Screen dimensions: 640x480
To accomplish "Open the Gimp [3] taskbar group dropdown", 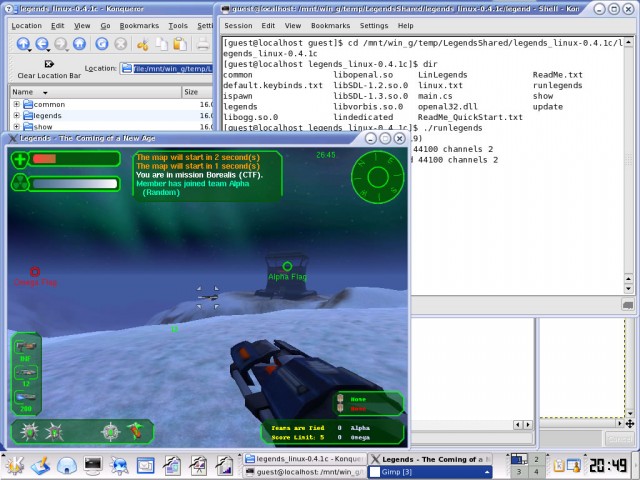I will click(x=486, y=472).
